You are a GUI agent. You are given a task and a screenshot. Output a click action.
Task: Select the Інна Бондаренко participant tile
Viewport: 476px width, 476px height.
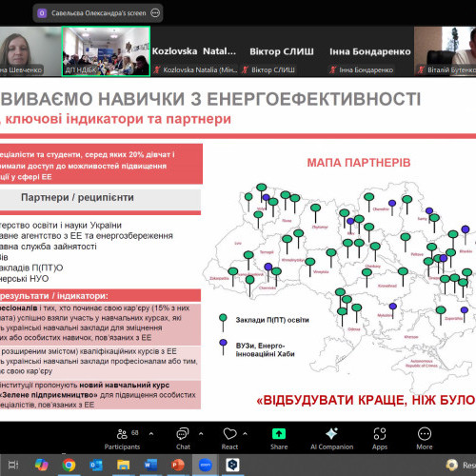tap(369, 51)
